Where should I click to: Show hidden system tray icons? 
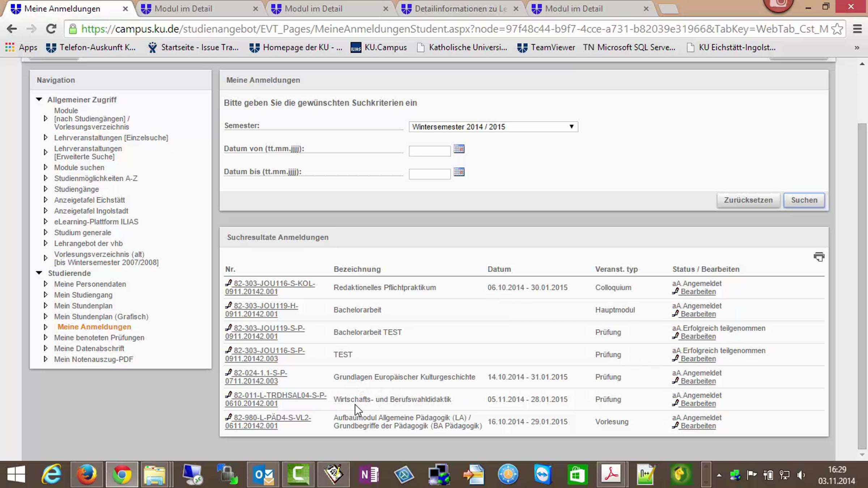tap(719, 475)
